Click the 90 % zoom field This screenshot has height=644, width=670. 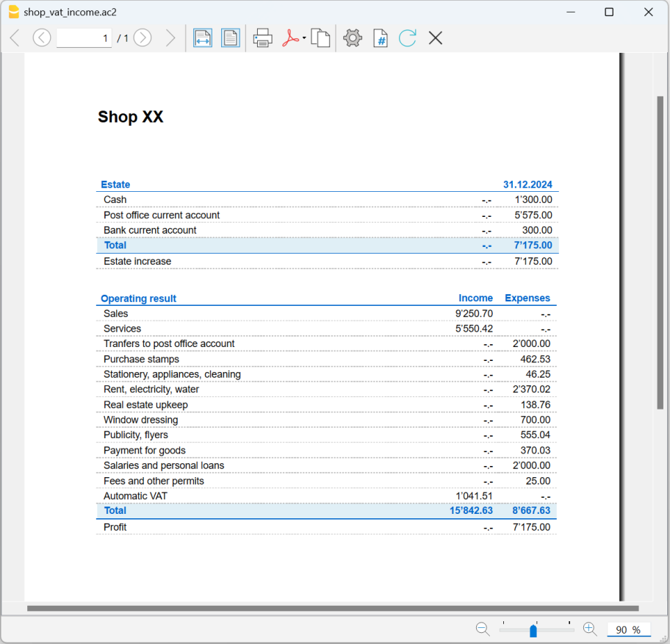coord(629,629)
